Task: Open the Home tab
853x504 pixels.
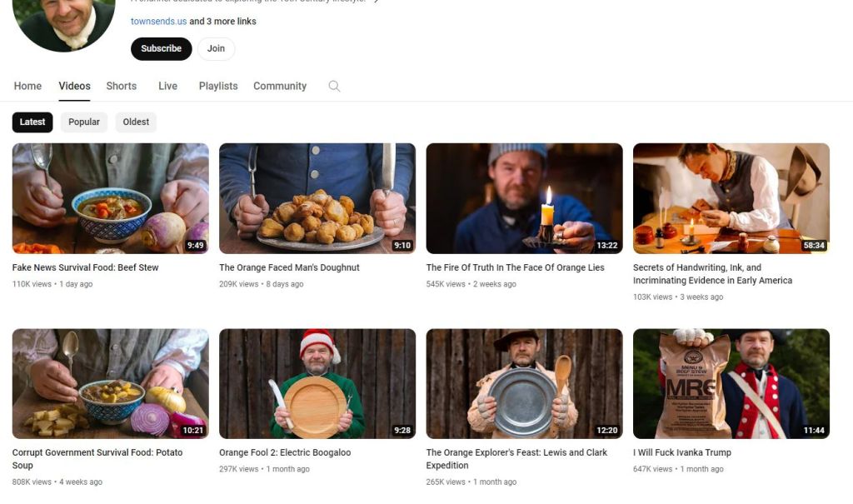Action: click(27, 86)
